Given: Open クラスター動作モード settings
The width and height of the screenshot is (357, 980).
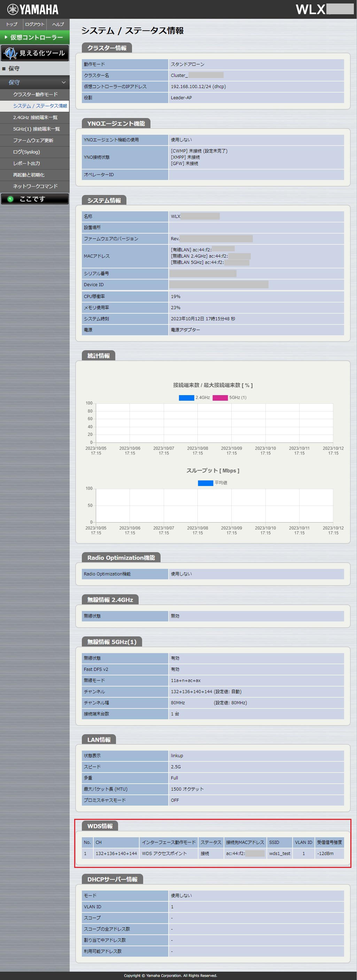Looking at the screenshot, I should [x=36, y=94].
